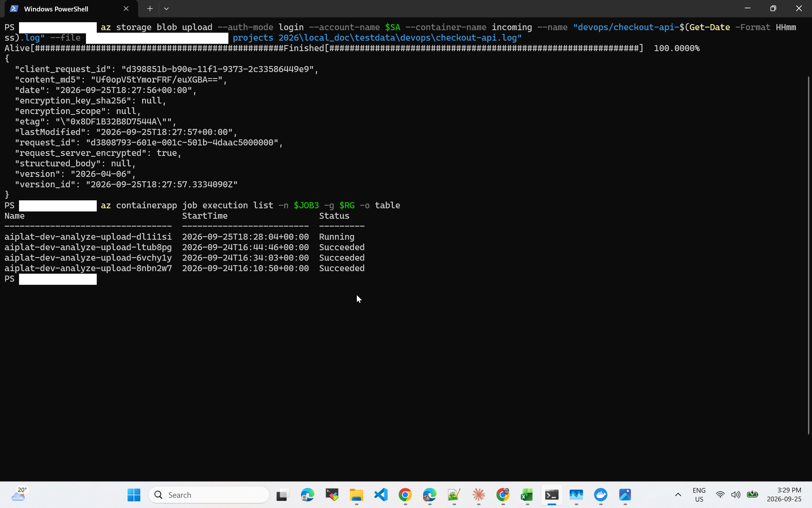The width and height of the screenshot is (812, 508).
Task: Click the etag value text
Action: pyautogui.click(x=114, y=122)
